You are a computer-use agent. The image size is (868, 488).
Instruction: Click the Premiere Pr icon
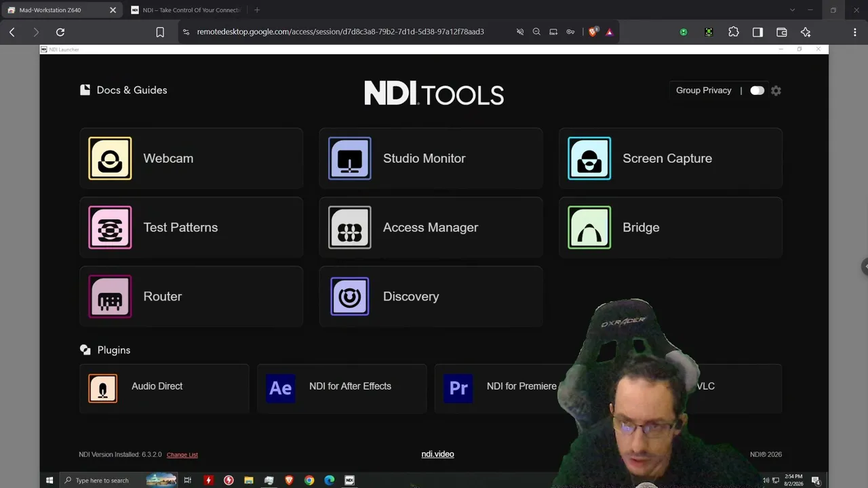tap(458, 389)
